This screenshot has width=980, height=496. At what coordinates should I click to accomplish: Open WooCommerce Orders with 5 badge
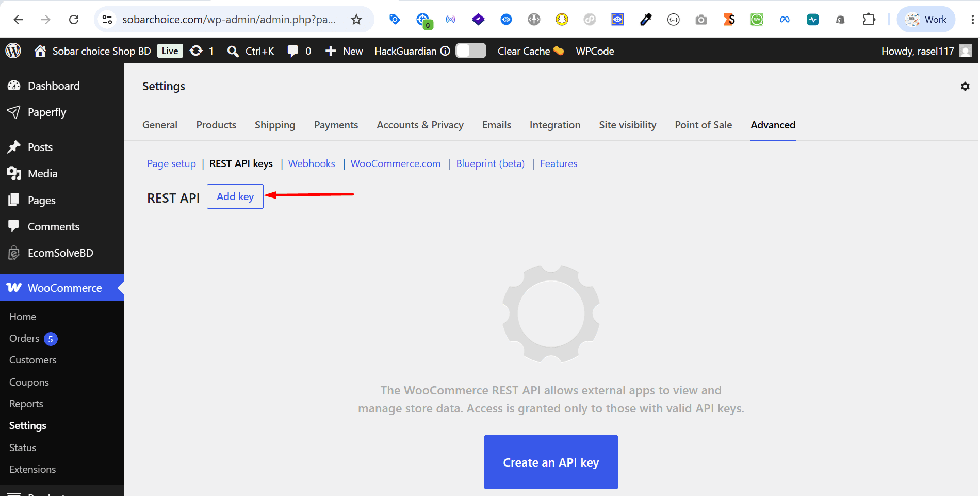[x=33, y=339]
